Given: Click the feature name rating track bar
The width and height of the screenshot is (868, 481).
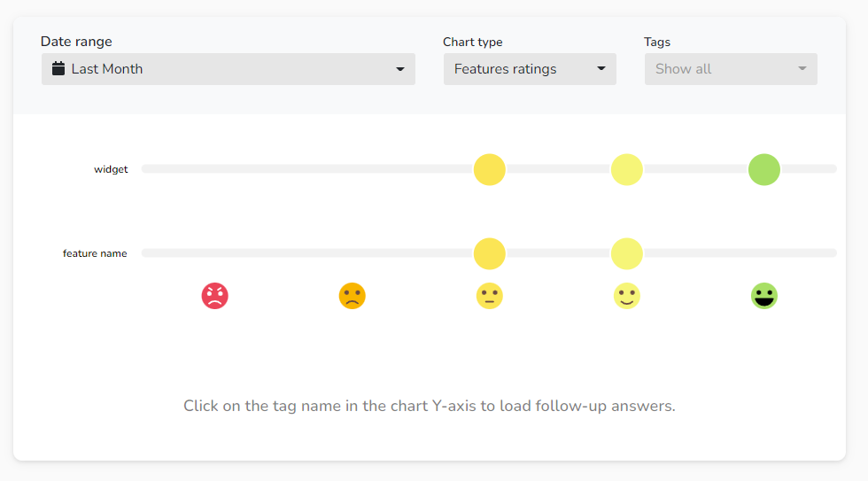Looking at the screenshot, I should (489, 253).
